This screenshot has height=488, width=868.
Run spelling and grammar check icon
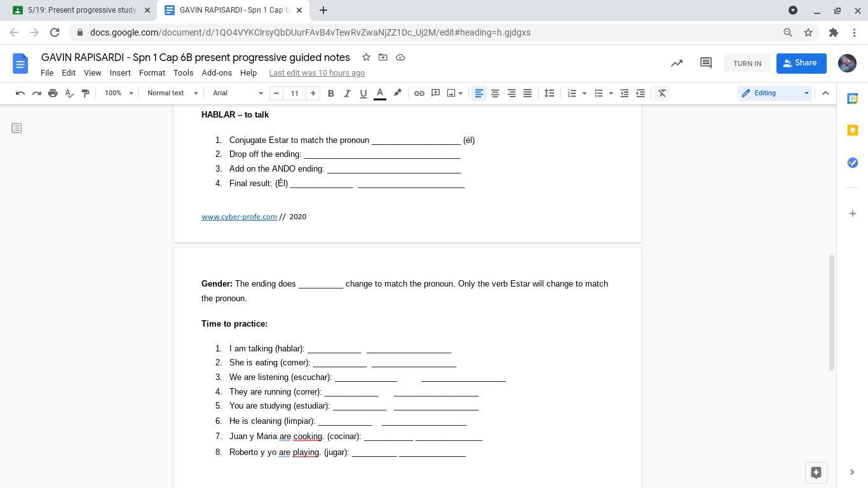click(69, 93)
